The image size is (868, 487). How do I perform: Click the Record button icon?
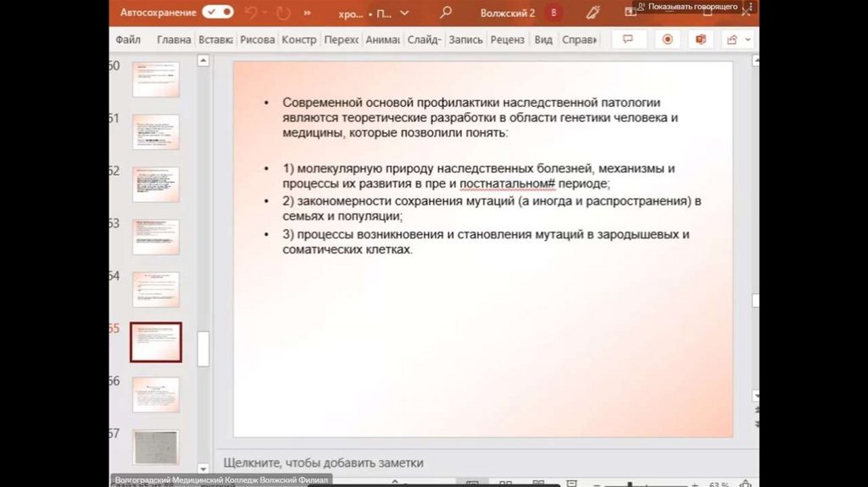(x=668, y=40)
